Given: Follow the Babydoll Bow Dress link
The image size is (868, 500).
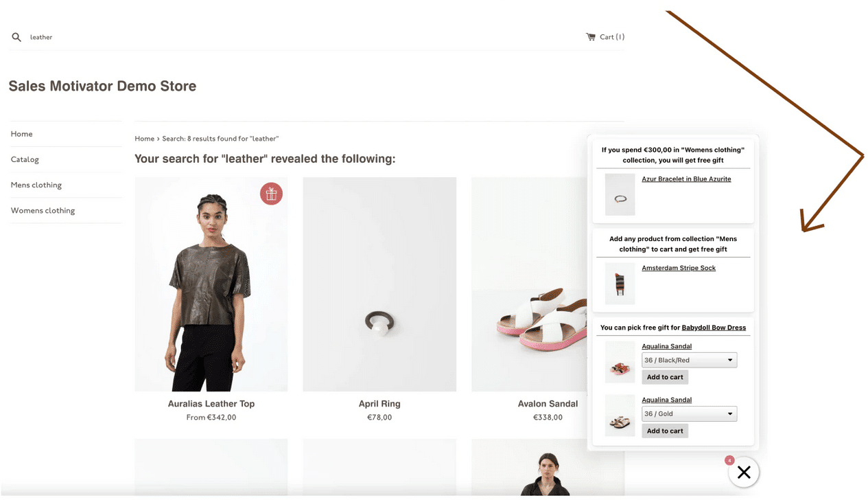Looking at the screenshot, I should (714, 328).
